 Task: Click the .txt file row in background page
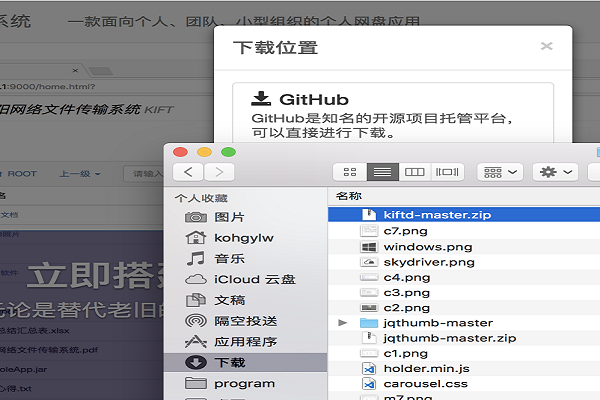point(82,389)
